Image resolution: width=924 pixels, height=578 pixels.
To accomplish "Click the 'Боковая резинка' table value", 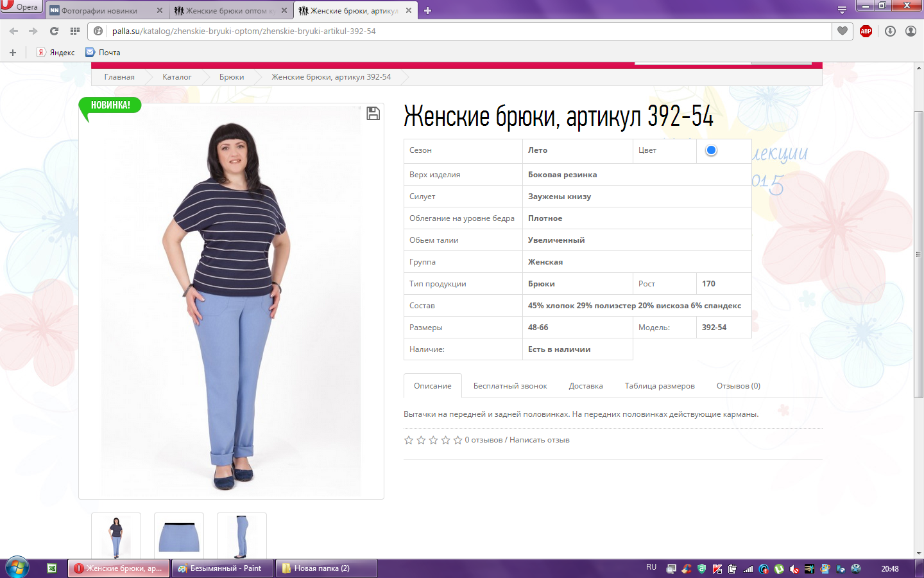I will pyautogui.click(x=563, y=175).
